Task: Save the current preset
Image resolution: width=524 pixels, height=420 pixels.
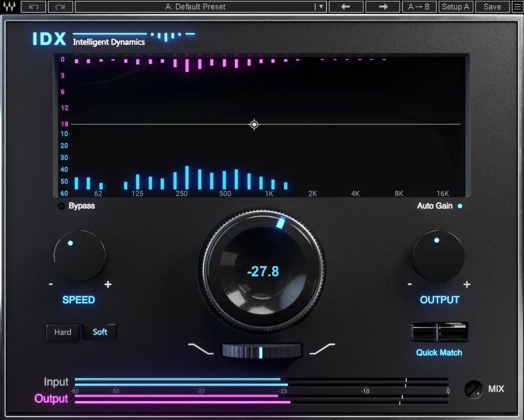Action: [492, 6]
